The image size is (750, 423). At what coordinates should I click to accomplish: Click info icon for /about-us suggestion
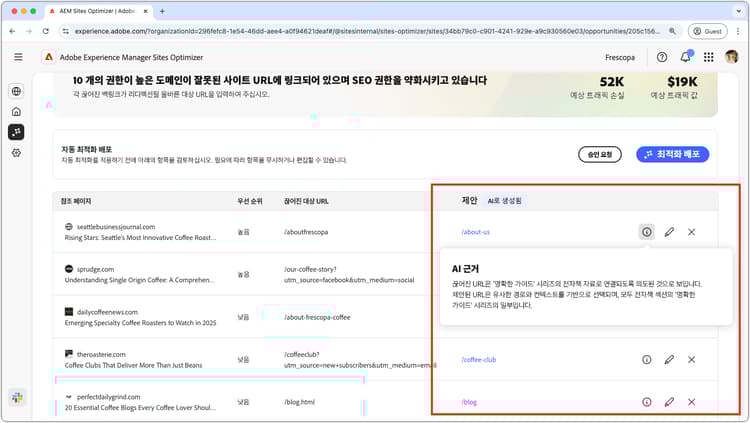647,232
